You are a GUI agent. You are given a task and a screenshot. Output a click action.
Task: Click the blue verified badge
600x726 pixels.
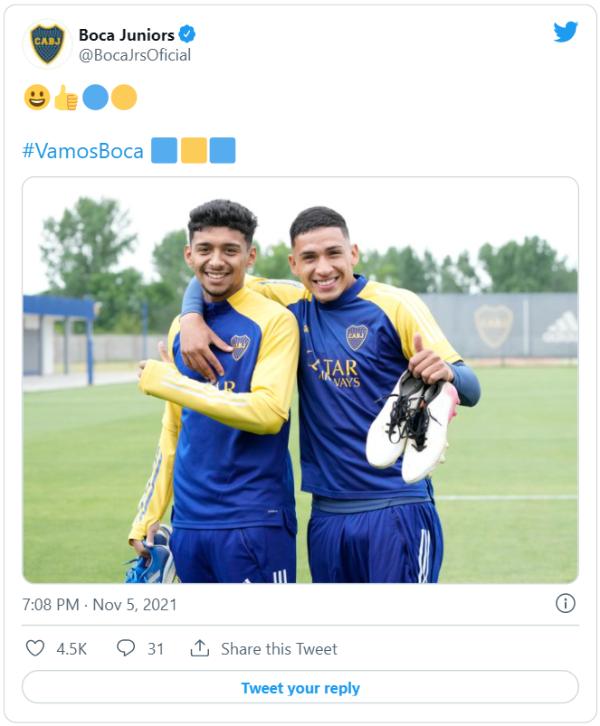coord(187,35)
